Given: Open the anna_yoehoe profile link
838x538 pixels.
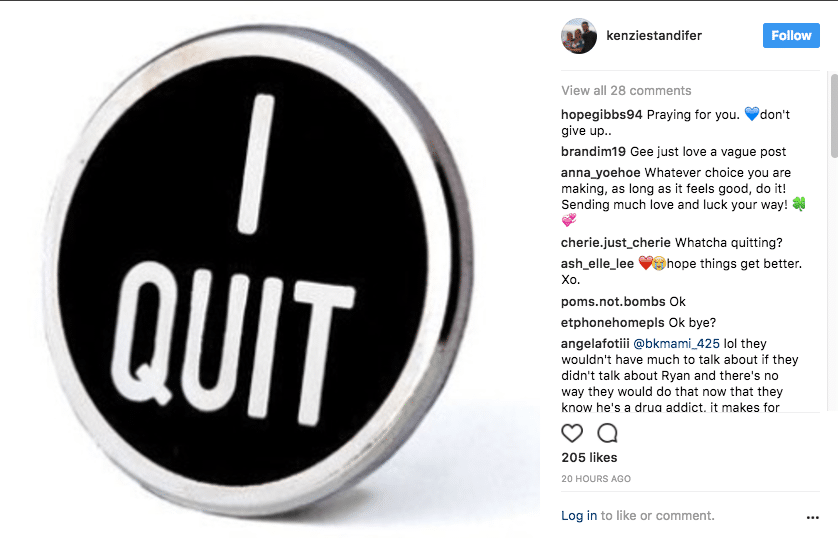Looking at the screenshot, I should point(601,173).
